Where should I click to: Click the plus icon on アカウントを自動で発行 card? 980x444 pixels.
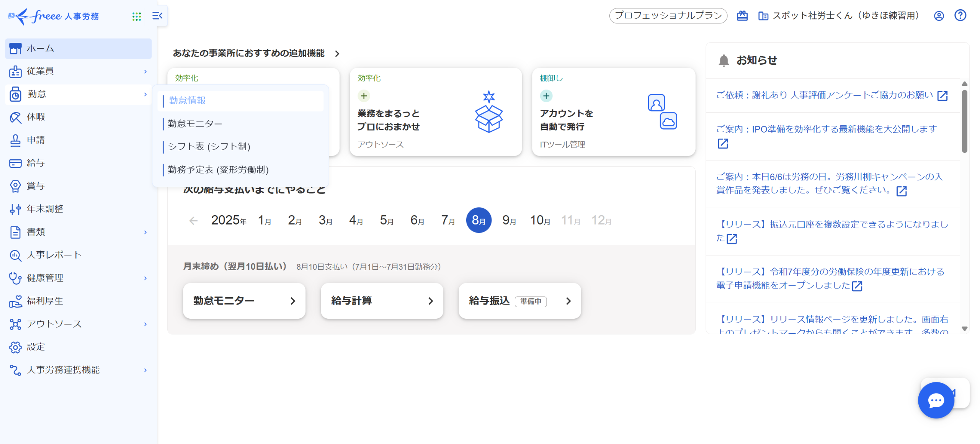tap(546, 96)
